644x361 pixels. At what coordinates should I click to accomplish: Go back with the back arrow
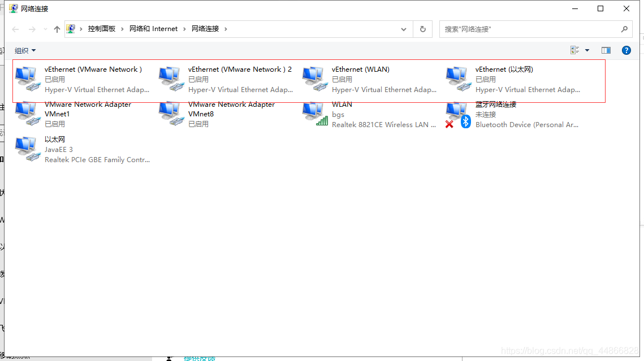[x=16, y=29]
